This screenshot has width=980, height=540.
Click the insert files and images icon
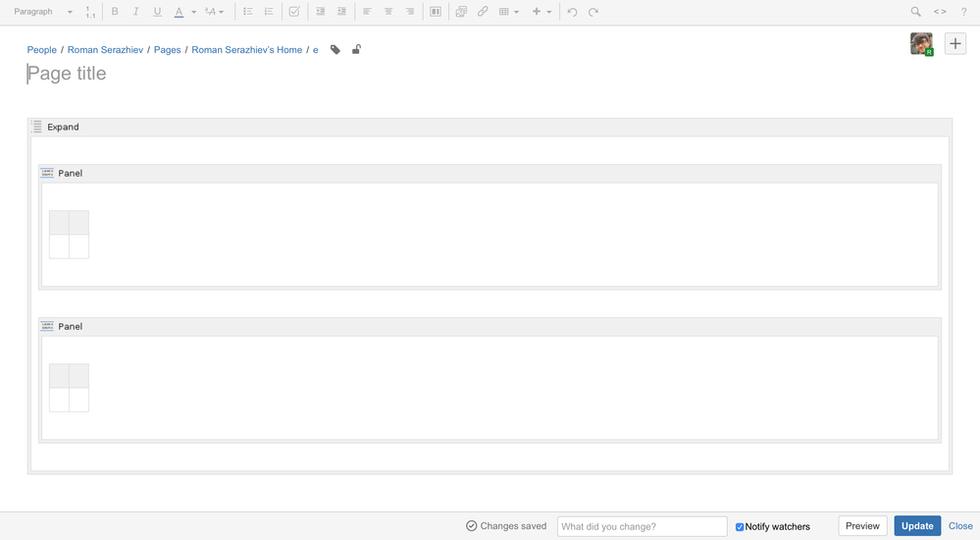click(x=461, y=12)
